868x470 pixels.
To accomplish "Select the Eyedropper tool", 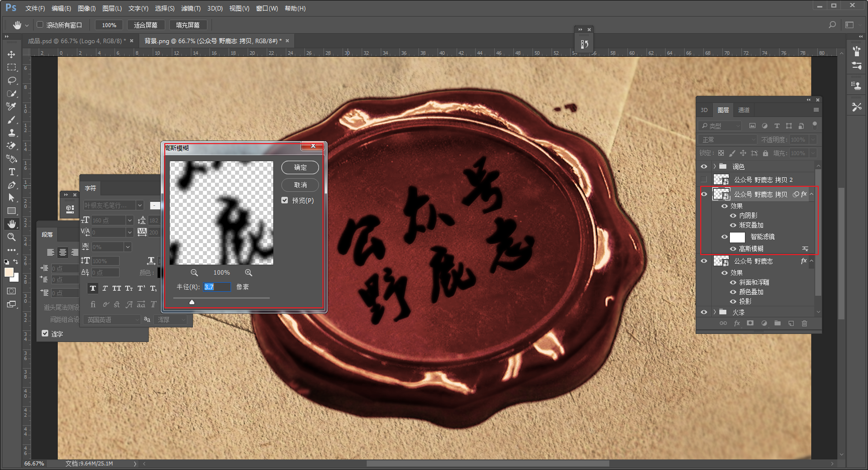I will (11, 106).
